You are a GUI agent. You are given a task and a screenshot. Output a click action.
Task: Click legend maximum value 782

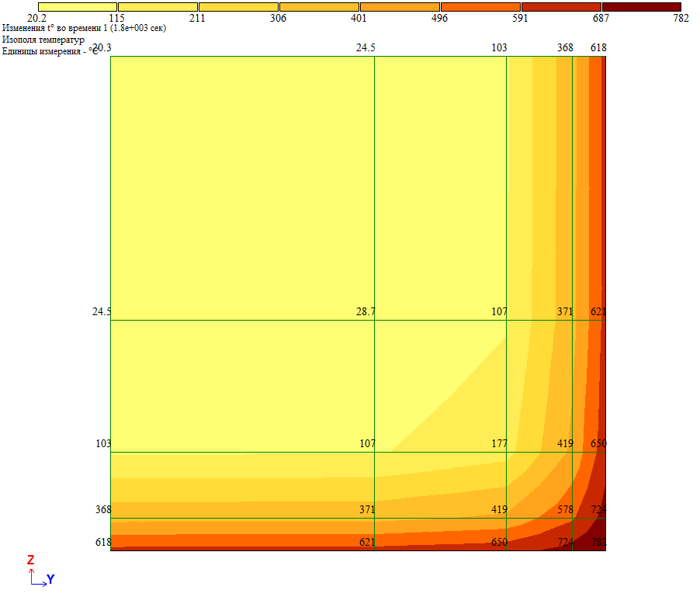pos(681,19)
